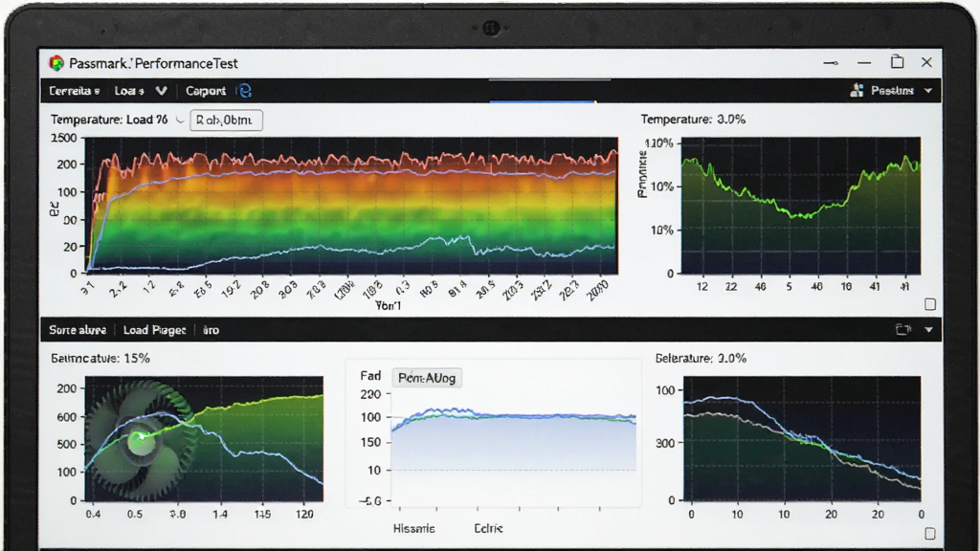This screenshot has width=980, height=551.
Task: Open the Cerreita menu
Action: [x=74, y=91]
